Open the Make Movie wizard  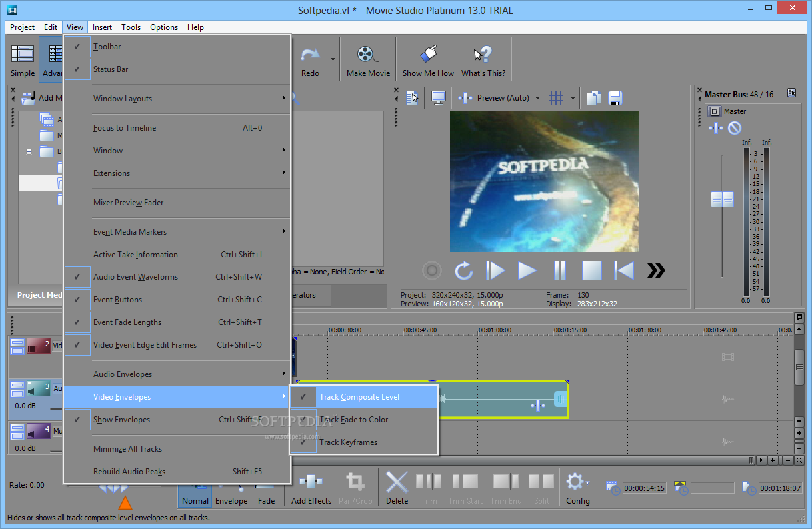tap(368, 61)
